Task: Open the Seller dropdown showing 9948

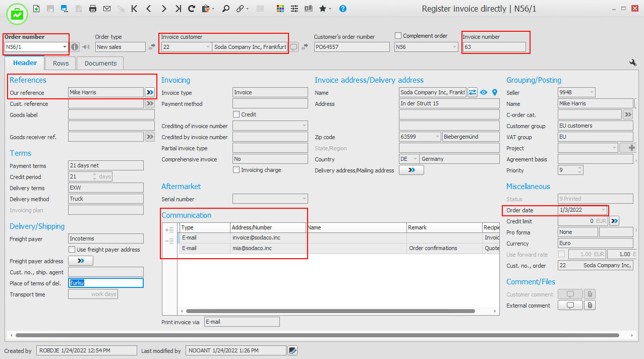Action: coord(591,92)
